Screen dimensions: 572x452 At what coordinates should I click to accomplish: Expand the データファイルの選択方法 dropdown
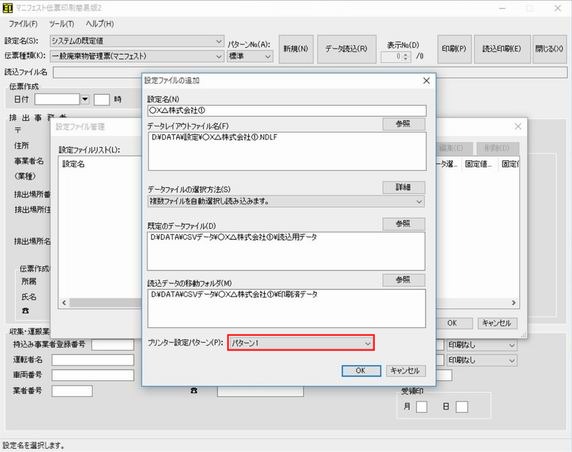pos(286,201)
